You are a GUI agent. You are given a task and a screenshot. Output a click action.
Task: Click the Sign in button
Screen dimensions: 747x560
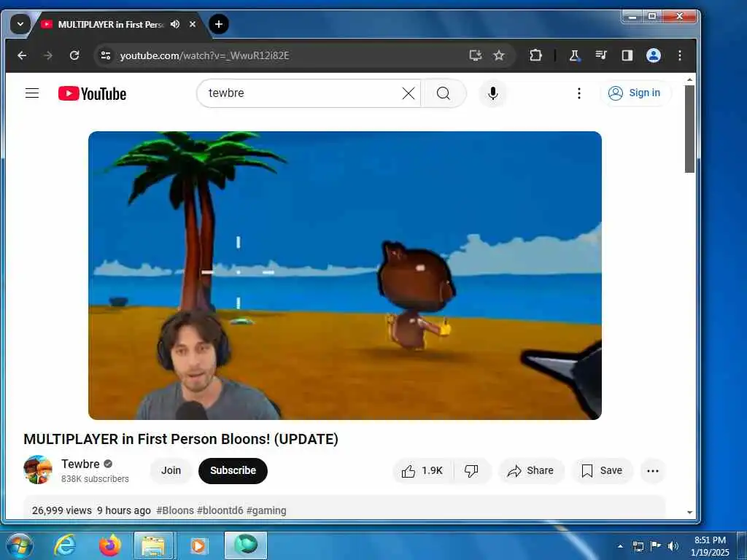[x=635, y=93]
